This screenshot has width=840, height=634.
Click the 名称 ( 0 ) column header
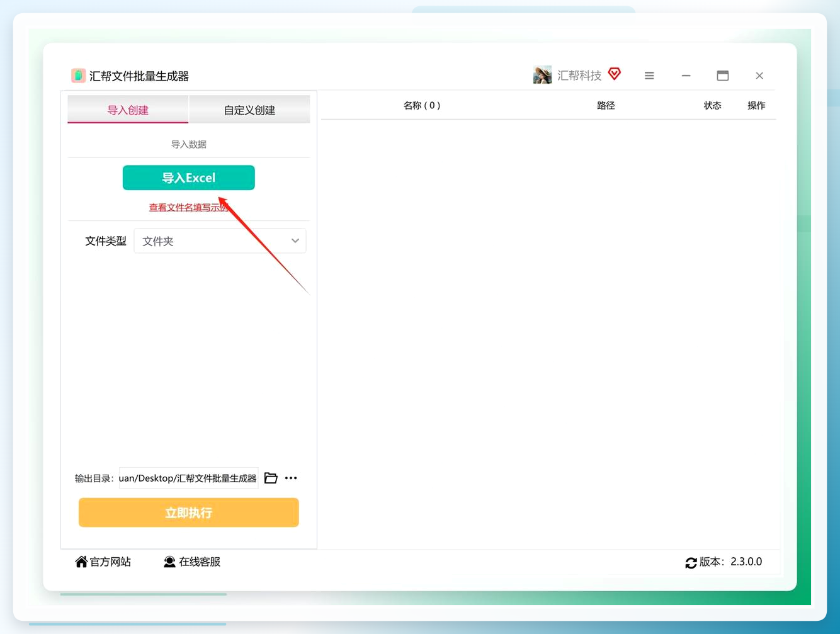point(422,105)
